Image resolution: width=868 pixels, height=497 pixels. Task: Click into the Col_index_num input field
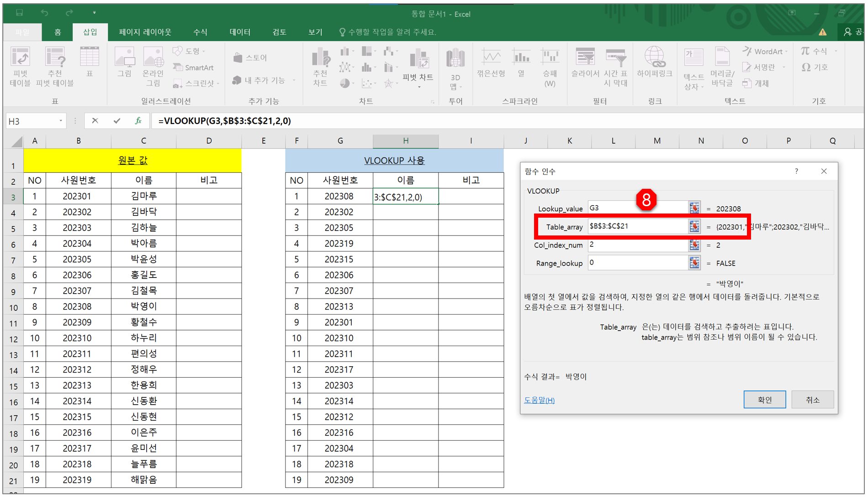tap(638, 245)
